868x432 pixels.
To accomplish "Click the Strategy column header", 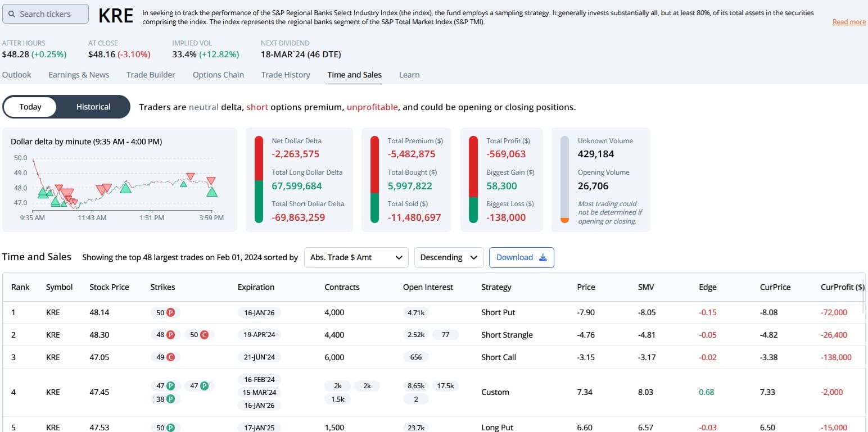I will click(x=496, y=287).
